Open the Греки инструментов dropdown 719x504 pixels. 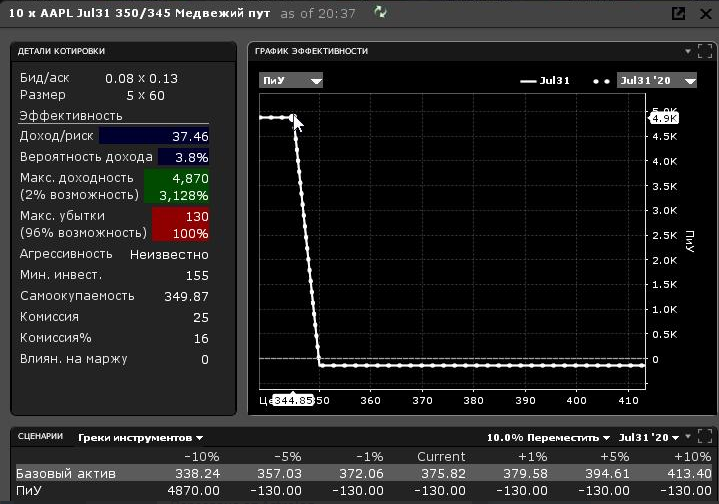click(x=140, y=438)
